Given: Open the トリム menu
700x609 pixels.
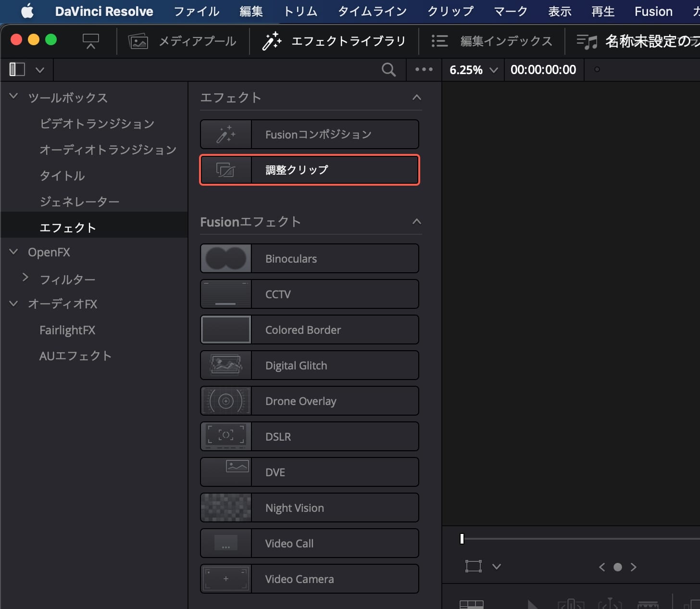Looking at the screenshot, I should 300,12.
